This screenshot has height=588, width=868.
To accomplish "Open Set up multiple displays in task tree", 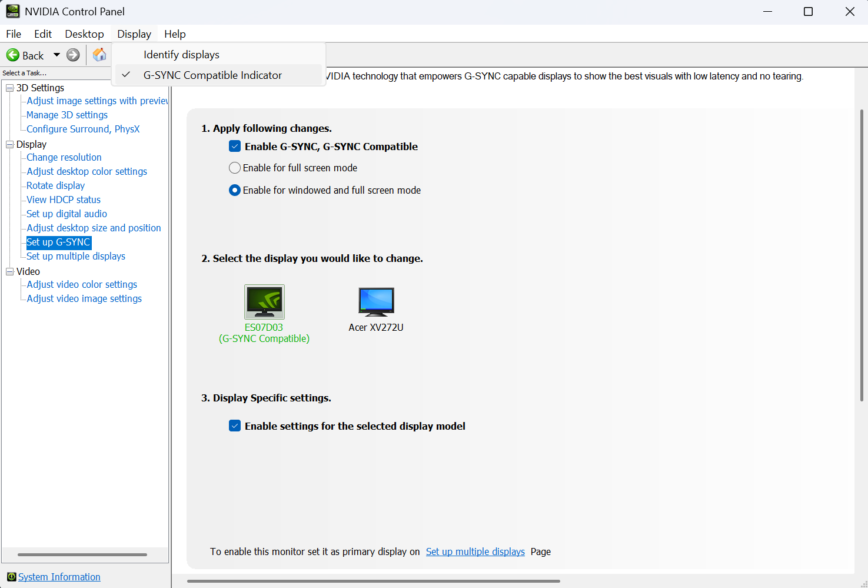I will tap(76, 257).
